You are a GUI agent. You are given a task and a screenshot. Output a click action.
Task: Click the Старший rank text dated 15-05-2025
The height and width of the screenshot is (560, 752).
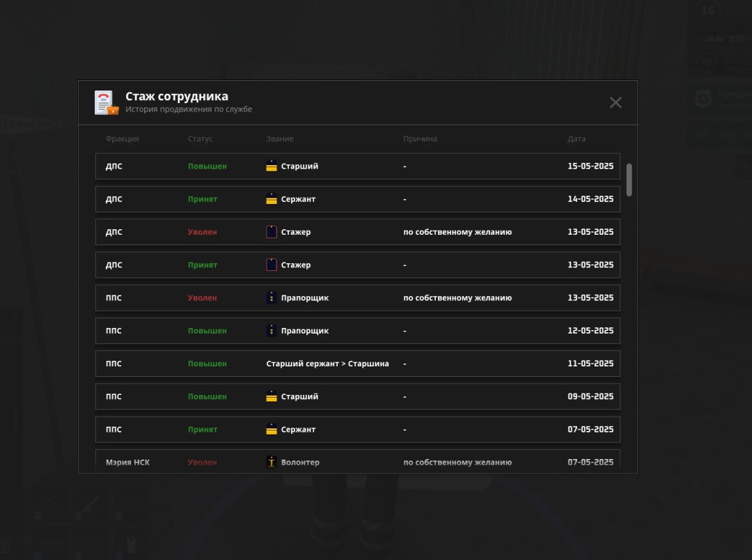click(x=299, y=166)
